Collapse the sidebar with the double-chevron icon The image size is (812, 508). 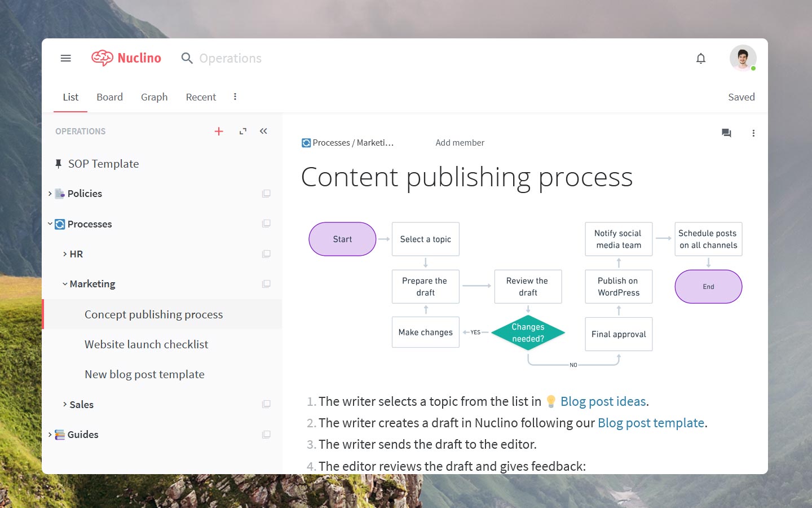pyautogui.click(x=263, y=130)
